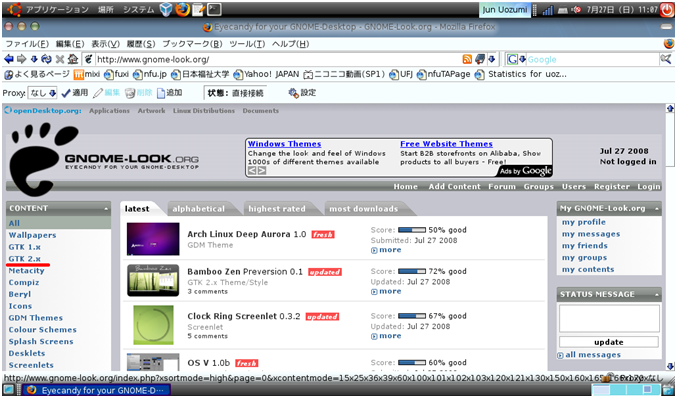Click the next ad arrow button
Image resolution: width=677 pixels, height=398 pixels.
click(262, 171)
